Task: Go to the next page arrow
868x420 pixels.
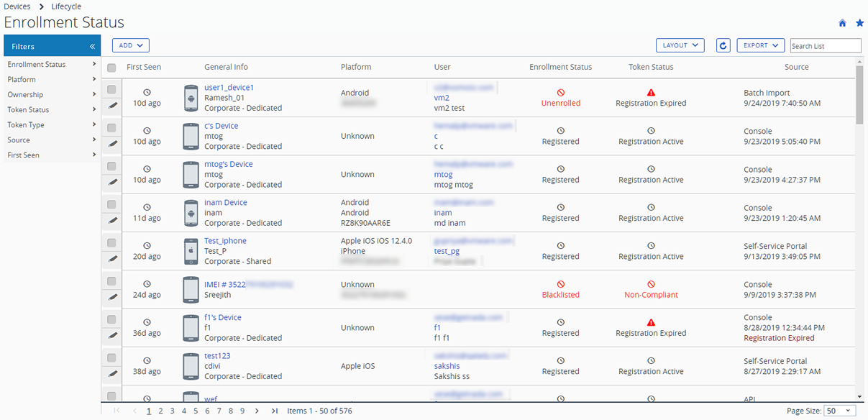Action: click(257, 411)
